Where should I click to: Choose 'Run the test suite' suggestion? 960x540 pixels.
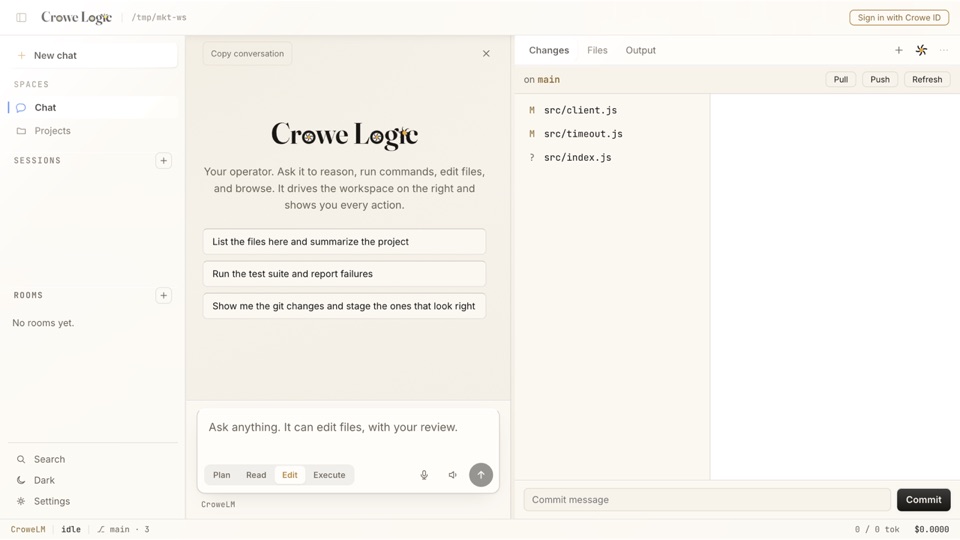coord(344,274)
